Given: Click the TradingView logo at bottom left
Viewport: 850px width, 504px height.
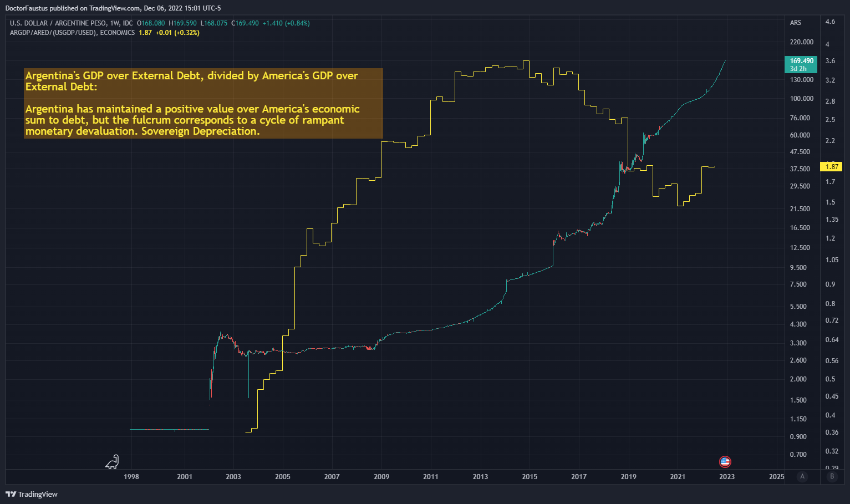Looking at the screenshot, I should 32,494.
